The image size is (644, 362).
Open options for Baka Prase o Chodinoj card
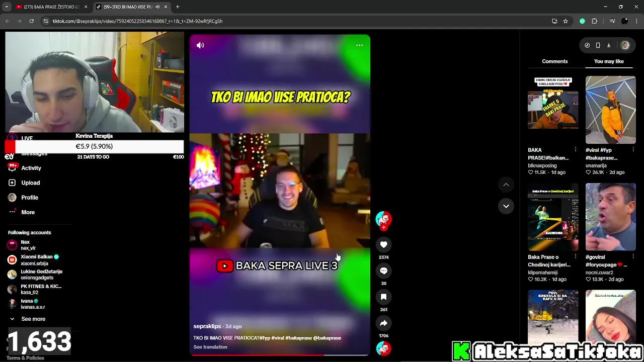pos(576,257)
